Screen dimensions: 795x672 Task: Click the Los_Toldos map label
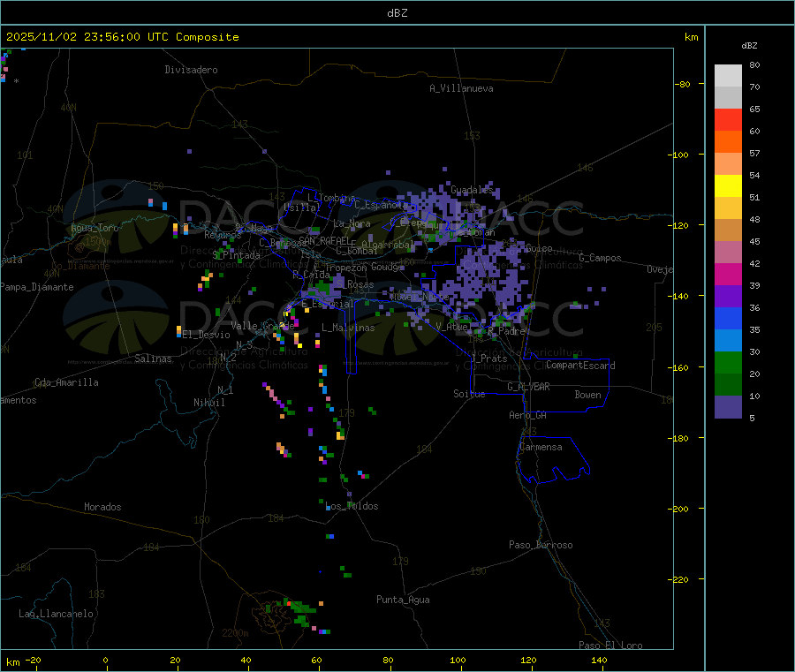point(352,506)
